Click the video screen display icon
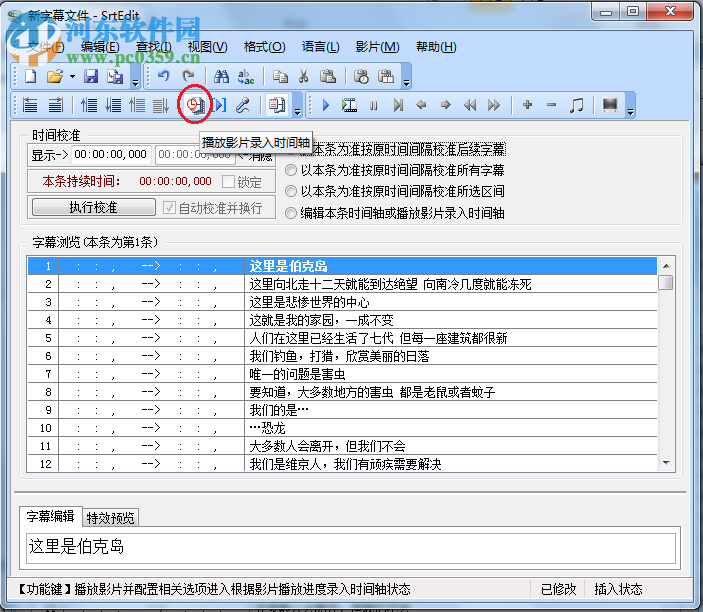Viewport: 703px width, 612px height. coord(610,105)
